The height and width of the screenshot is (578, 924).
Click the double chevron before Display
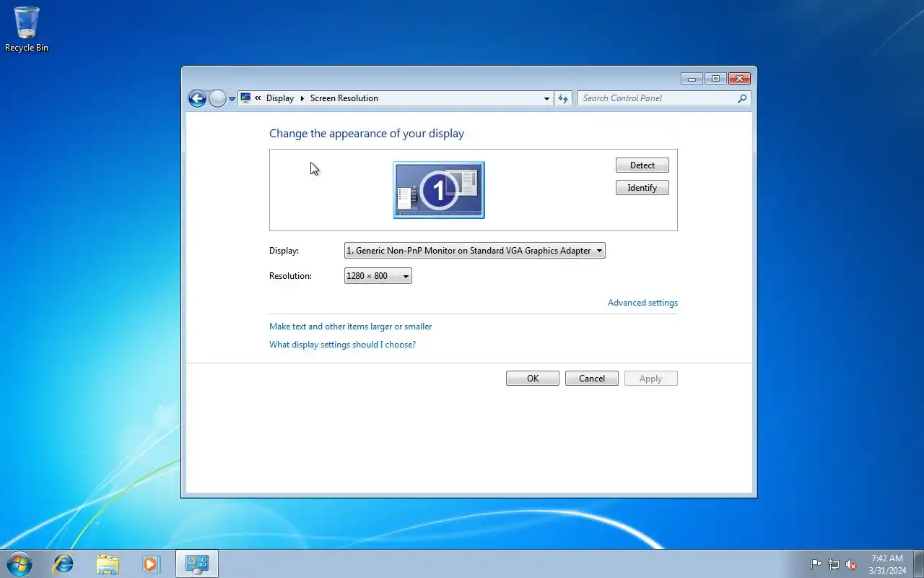tap(258, 98)
